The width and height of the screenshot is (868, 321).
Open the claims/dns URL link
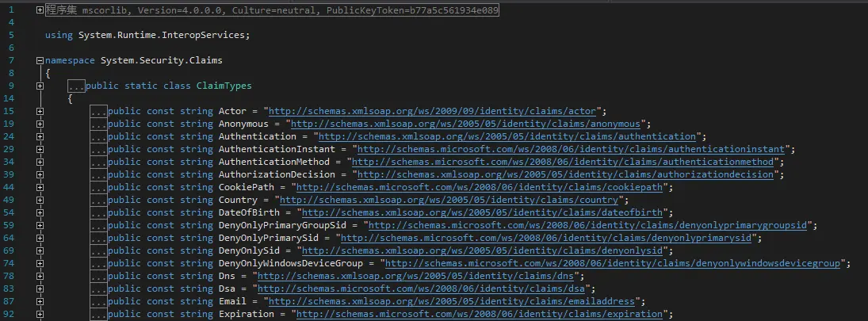coord(415,276)
